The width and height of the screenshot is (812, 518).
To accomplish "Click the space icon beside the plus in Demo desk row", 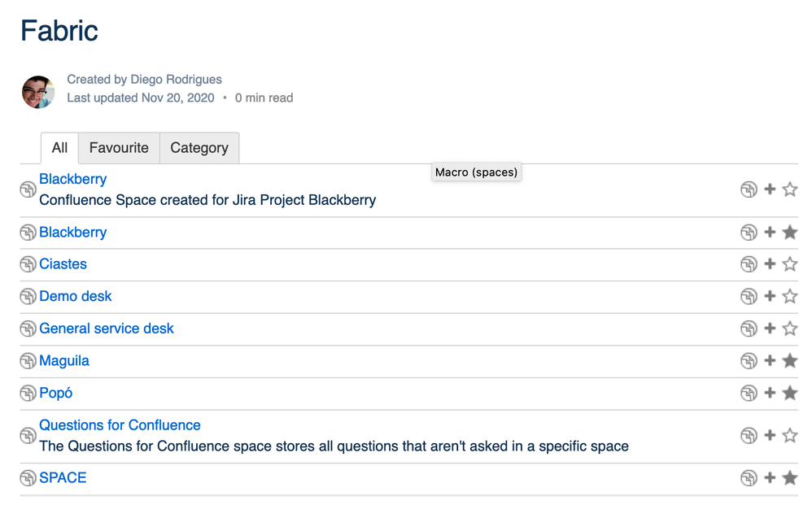I will 749,297.
